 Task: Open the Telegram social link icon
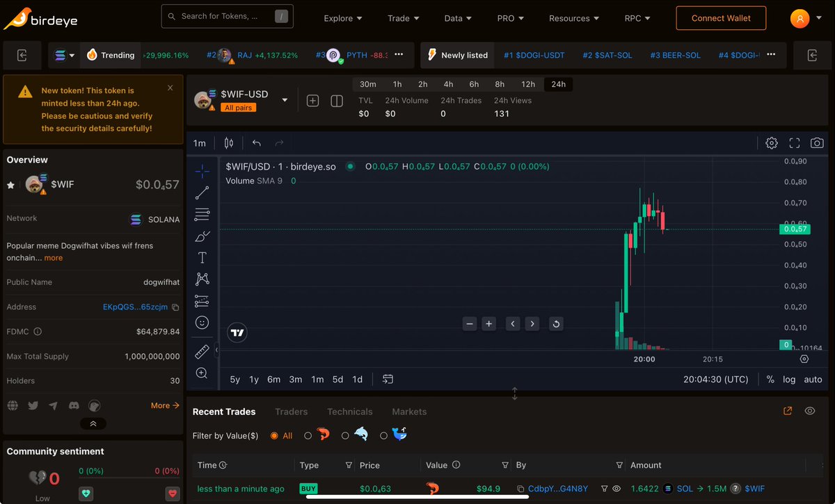(x=53, y=405)
